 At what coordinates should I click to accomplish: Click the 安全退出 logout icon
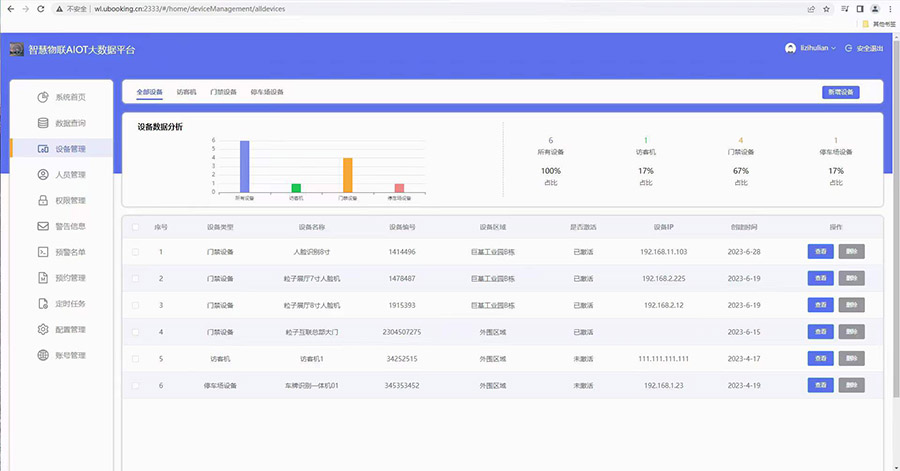tap(849, 48)
